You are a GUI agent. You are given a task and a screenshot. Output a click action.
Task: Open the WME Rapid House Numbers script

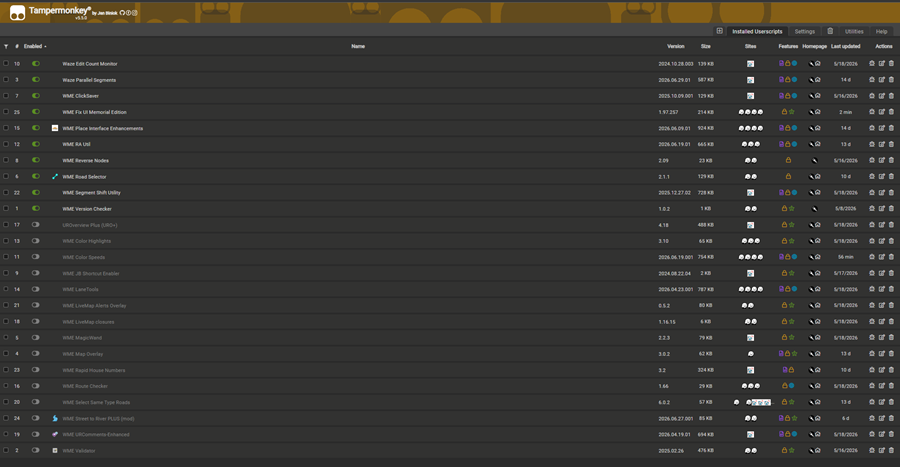click(94, 370)
